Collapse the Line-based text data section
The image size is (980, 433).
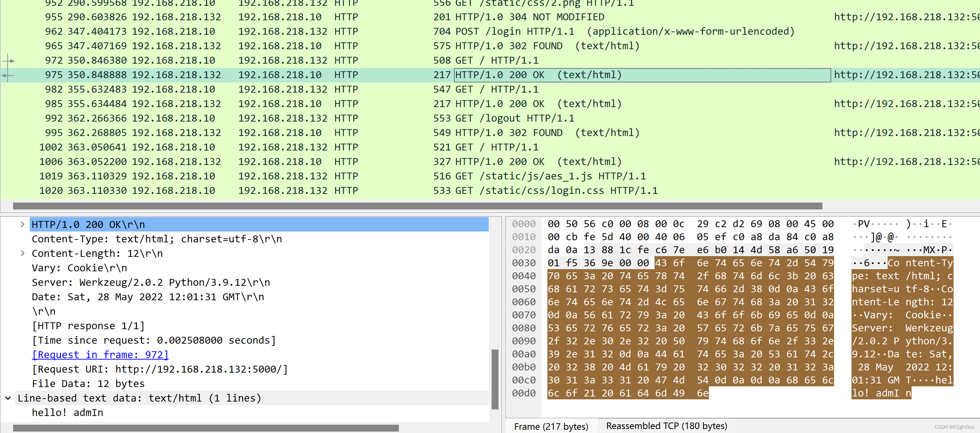point(8,398)
